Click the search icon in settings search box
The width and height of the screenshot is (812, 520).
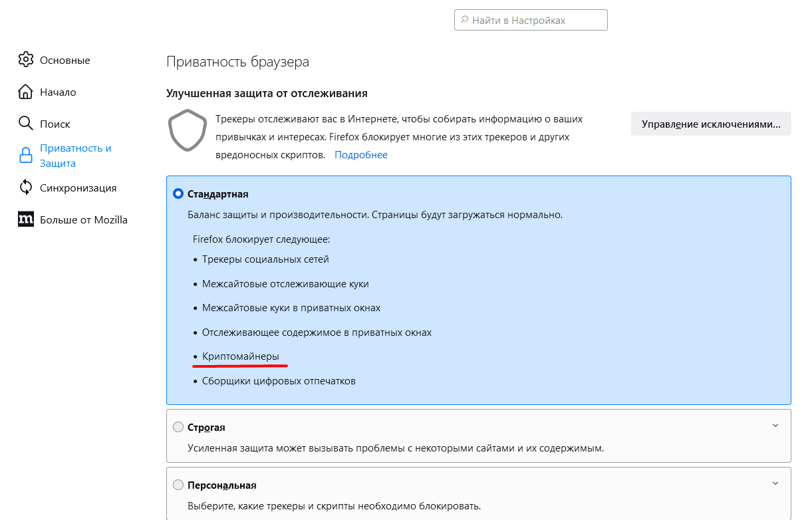click(464, 20)
